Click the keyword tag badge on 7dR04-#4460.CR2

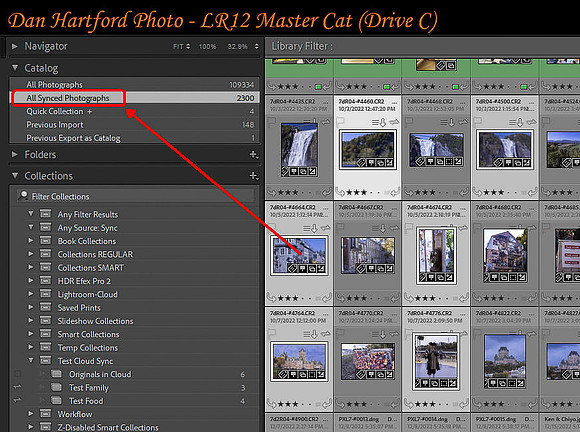(x=361, y=162)
